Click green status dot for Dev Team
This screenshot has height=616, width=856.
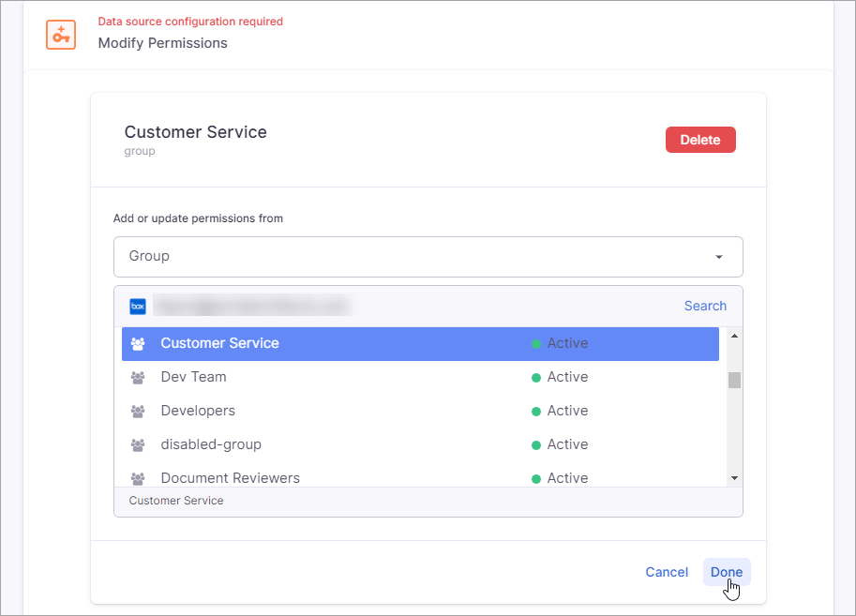(536, 378)
